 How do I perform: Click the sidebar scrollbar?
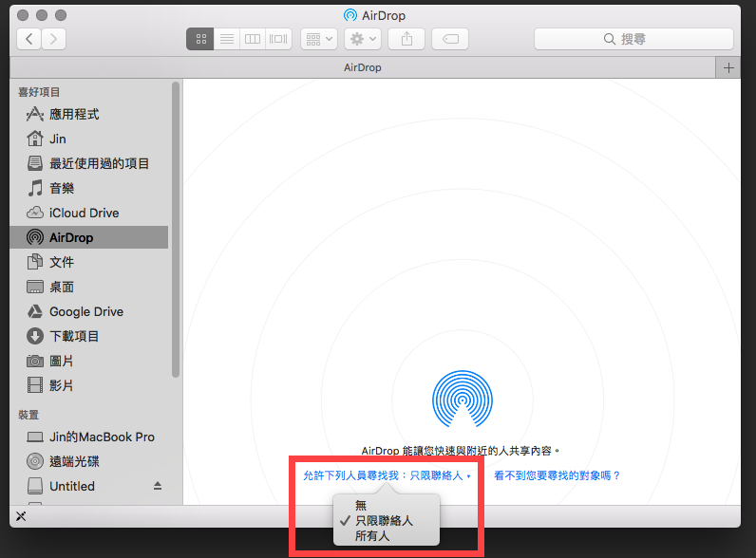(176, 230)
